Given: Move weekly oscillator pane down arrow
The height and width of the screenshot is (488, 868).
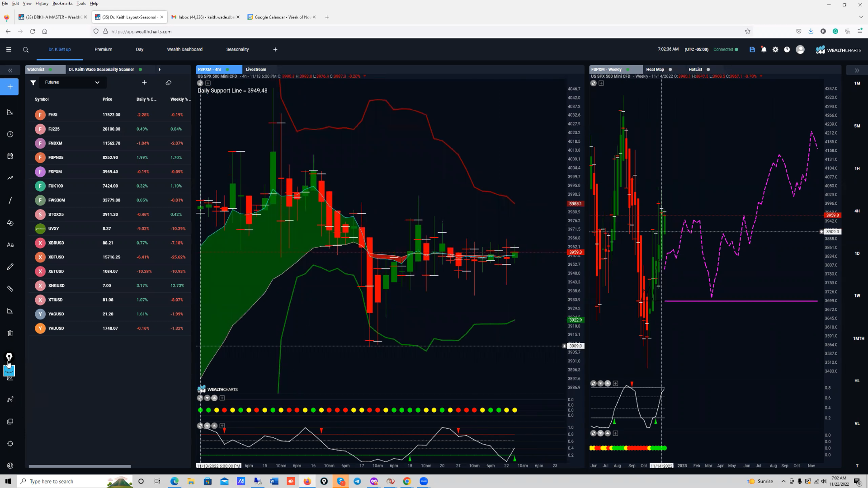Looking at the screenshot, I should point(600,384).
